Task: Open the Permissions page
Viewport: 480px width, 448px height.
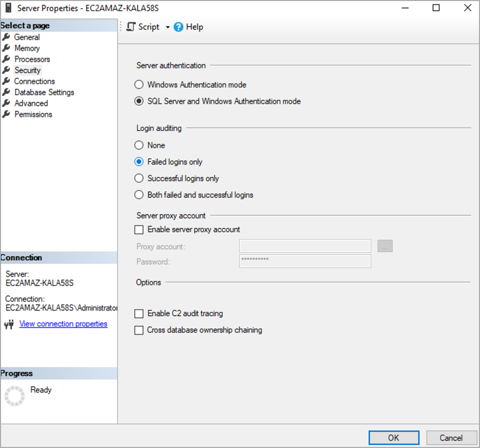Action: pos(33,114)
